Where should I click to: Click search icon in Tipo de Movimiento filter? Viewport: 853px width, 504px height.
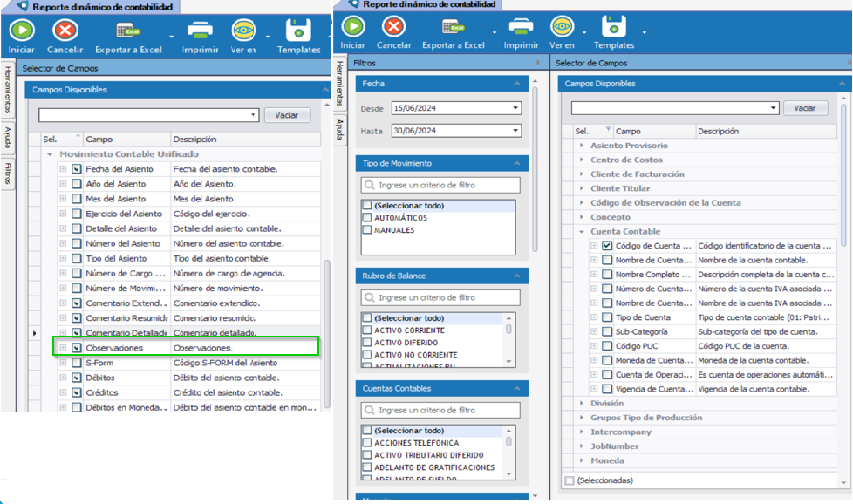370,186
